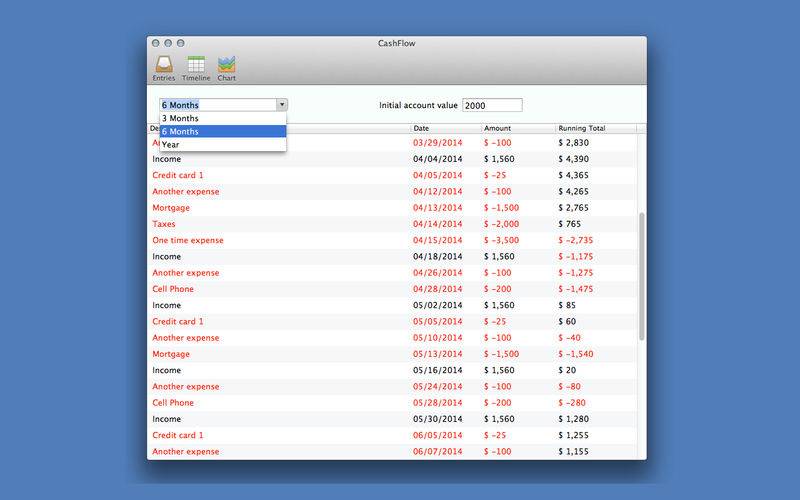Click the running total $ 85
Viewport: 800px width, 500px height.
pos(567,305)
